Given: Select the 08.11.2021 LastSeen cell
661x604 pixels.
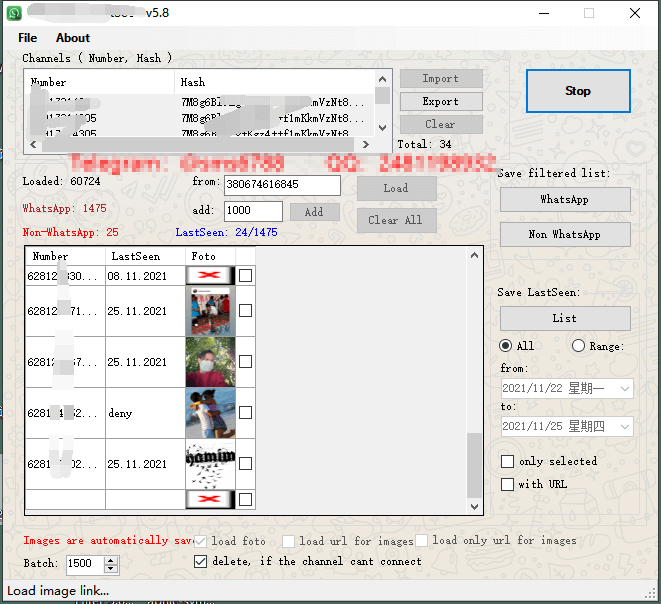Looking at the screenshot, I should pyautogui.click(x=145, y=276).
